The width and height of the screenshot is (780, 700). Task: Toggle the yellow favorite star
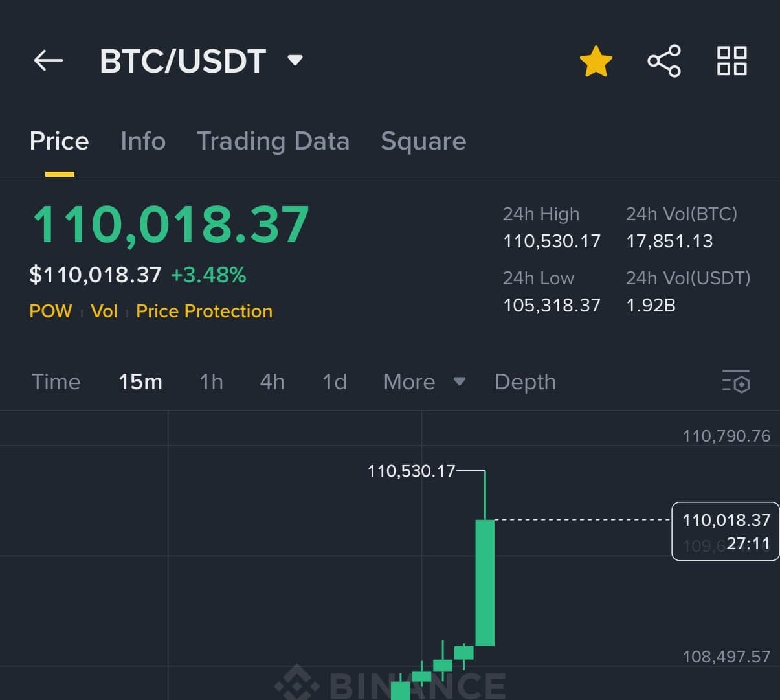tap(596, 62)
